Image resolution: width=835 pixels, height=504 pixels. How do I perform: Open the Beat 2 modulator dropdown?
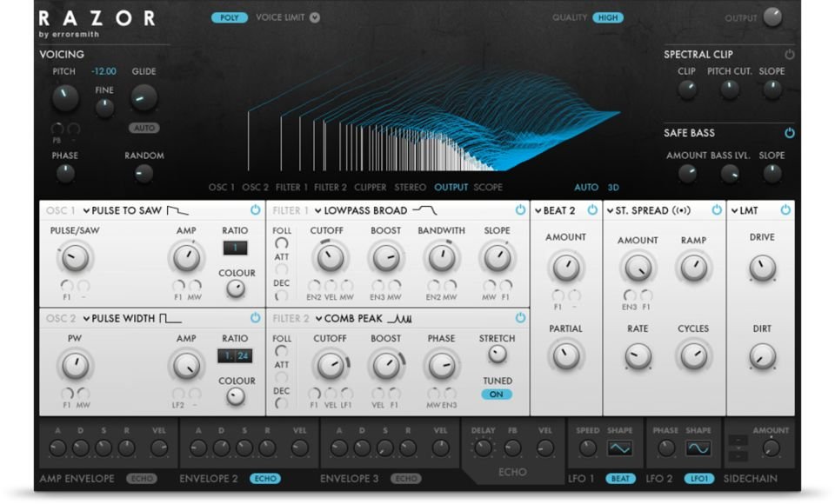pos(555,209)
